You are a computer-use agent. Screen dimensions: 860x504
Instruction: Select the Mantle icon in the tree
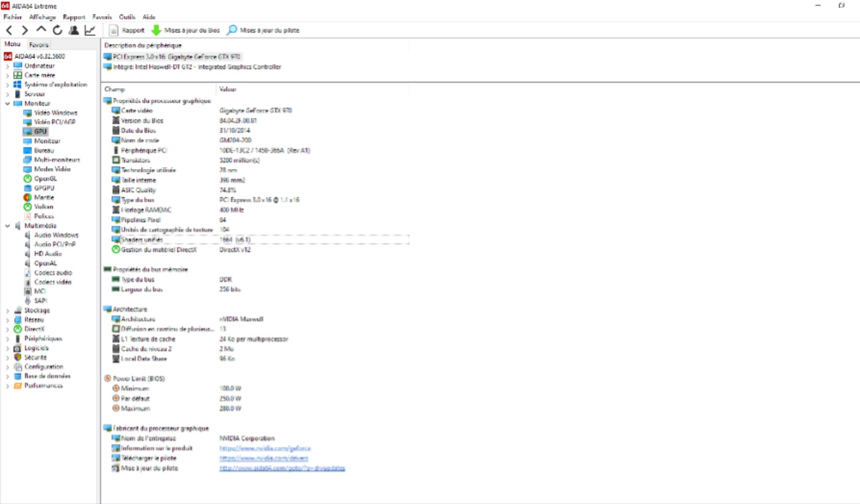click(28, 197)
